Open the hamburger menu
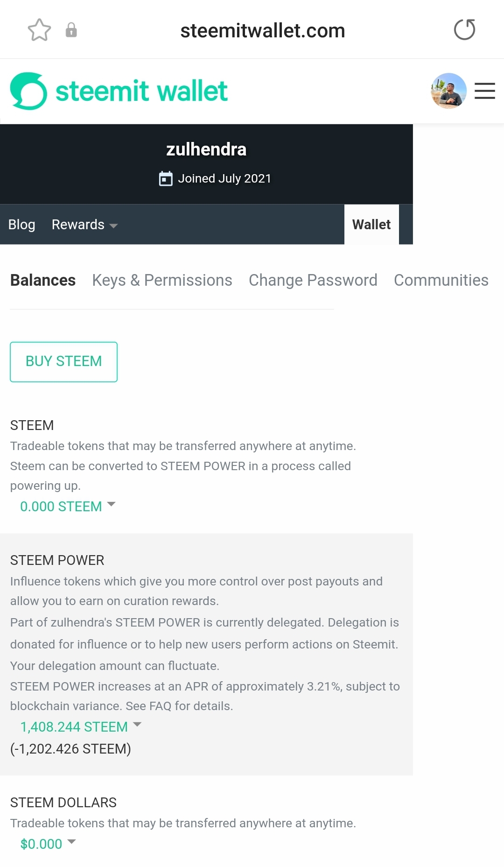Image resolution: width=504 pixels, height=867 pixels. pos(484,91)
